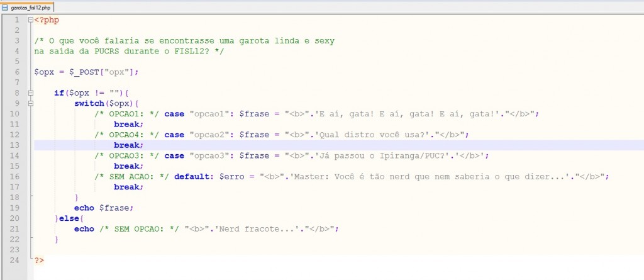
Task: Click line number 1 in margin
Action: 16,20
